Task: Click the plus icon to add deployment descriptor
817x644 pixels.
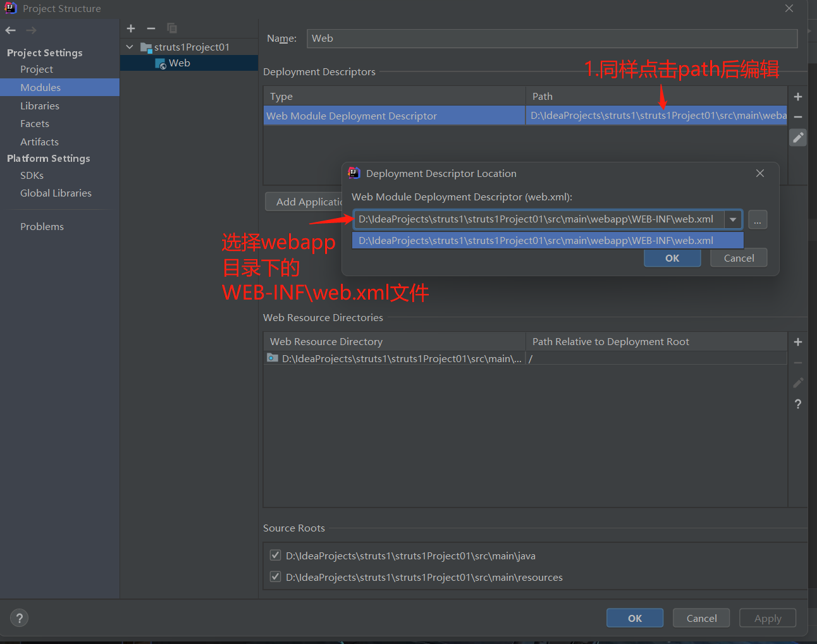Action: click(x=797, y=96)
